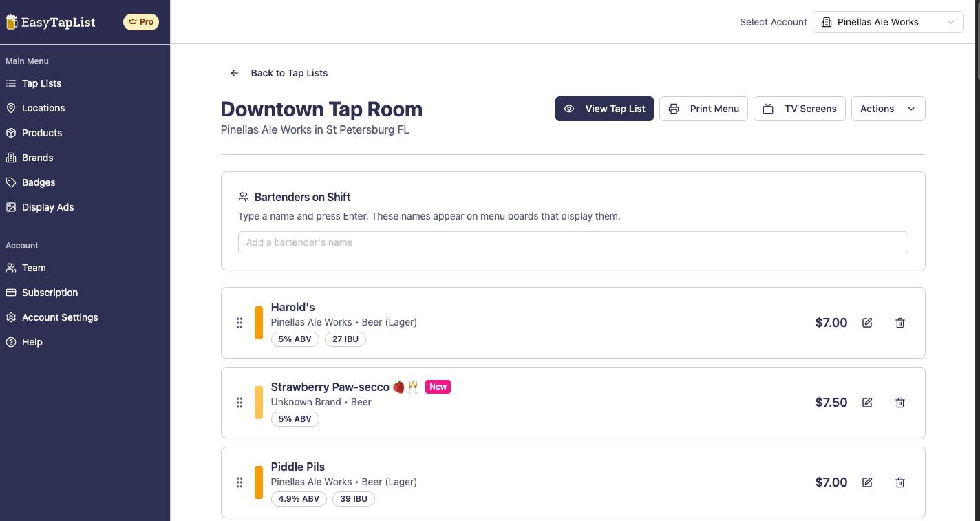Click the Locations pin icon

tap(11, 108)
